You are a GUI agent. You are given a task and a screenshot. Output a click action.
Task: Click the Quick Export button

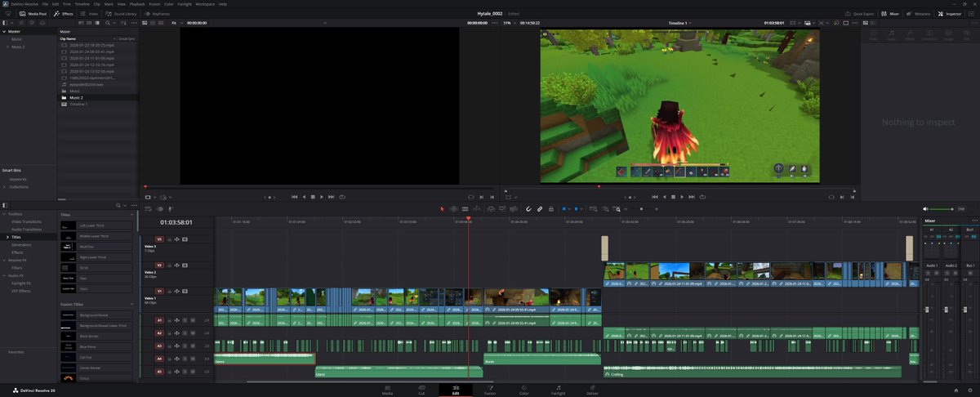[859, 14]
